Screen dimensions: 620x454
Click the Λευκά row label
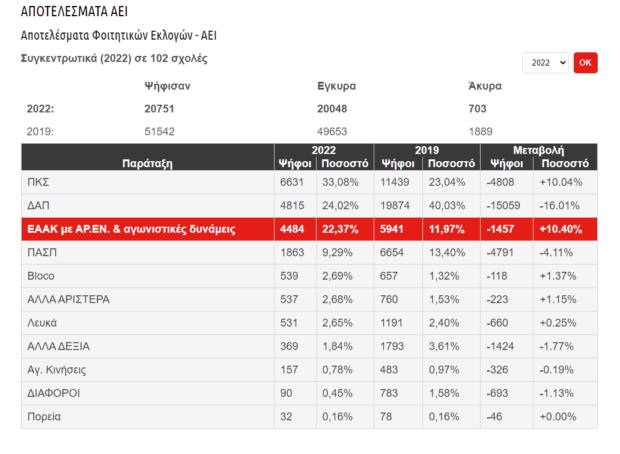tap(42, 323)
